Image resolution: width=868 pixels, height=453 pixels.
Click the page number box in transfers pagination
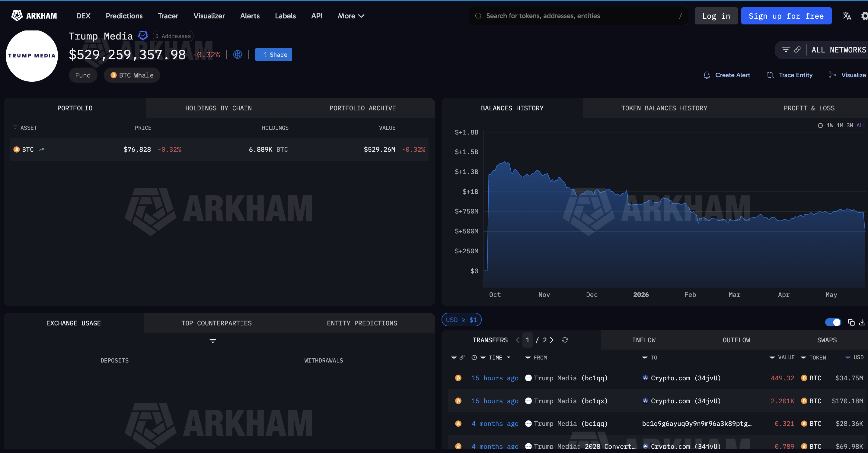pos(528,340)
